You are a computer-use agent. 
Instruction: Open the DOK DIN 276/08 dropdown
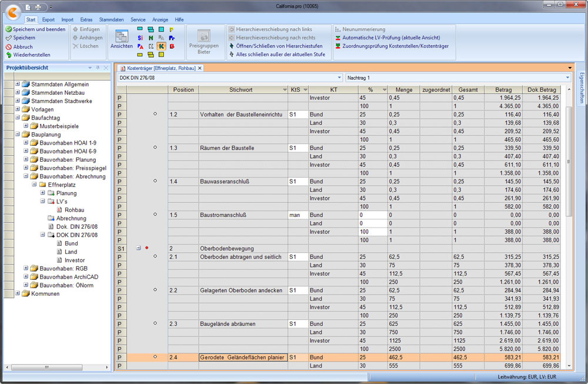click(x=339, y=78)
